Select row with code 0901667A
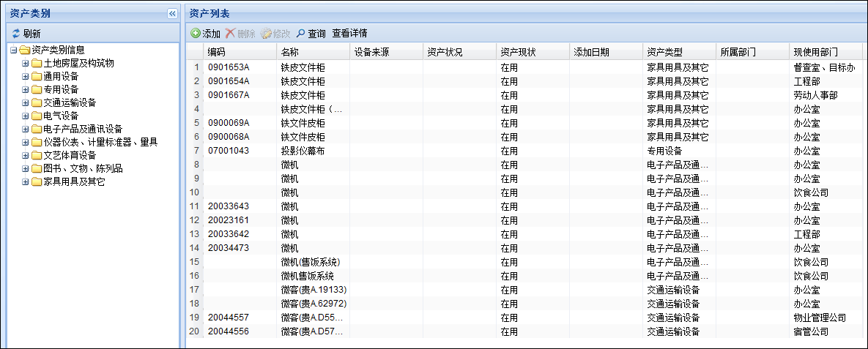This screenshot has width=868, height=349. [524, 95]
